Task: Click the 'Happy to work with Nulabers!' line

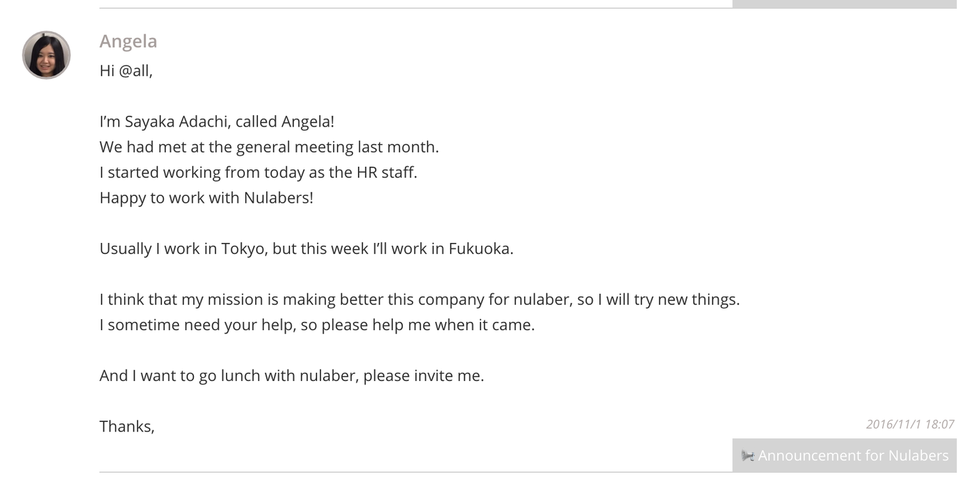Action: tap(206, 198)
